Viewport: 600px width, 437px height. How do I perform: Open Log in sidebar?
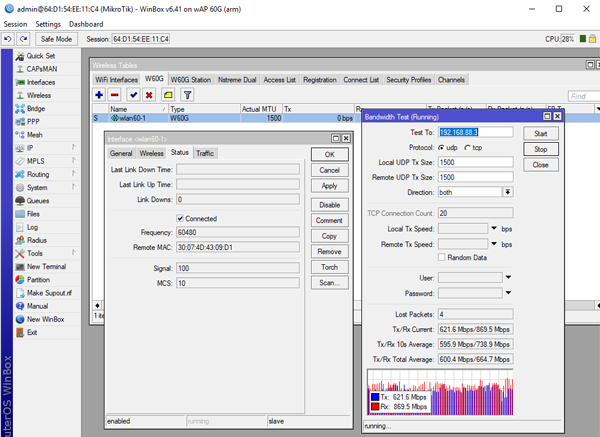32,227
